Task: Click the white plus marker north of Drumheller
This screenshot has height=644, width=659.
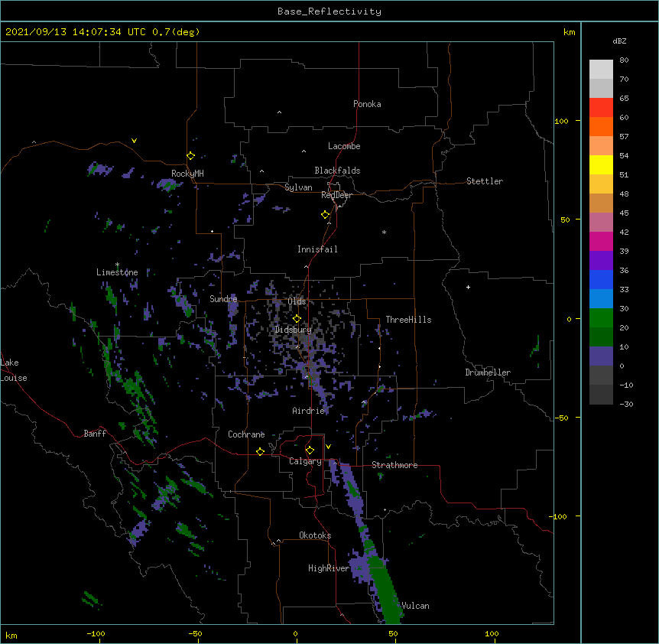Action: (468, 287)
